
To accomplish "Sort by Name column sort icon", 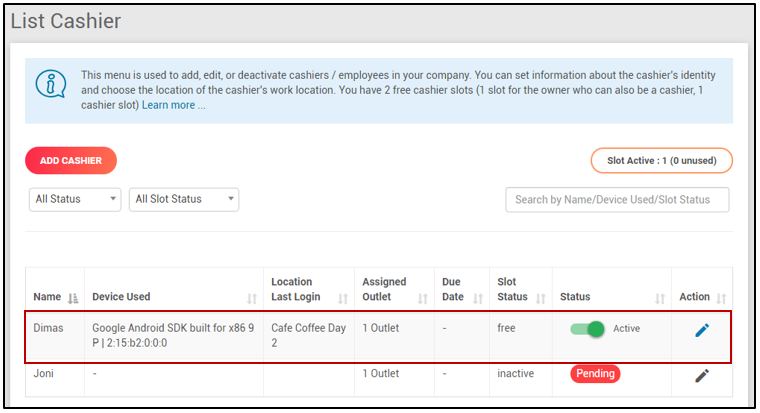I will click(x=72, y=298).
